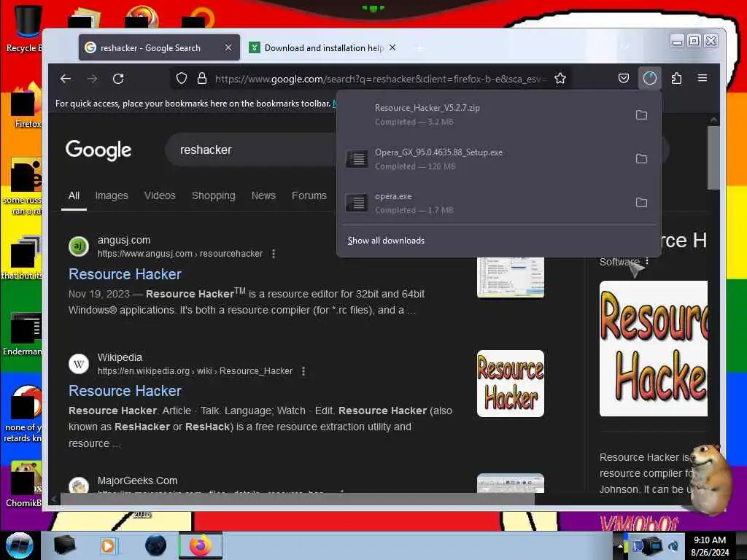The width and height of the screenshot is (747, 560).
Task: Open options menu for Wikipedia result
Action: click(303, 371)
